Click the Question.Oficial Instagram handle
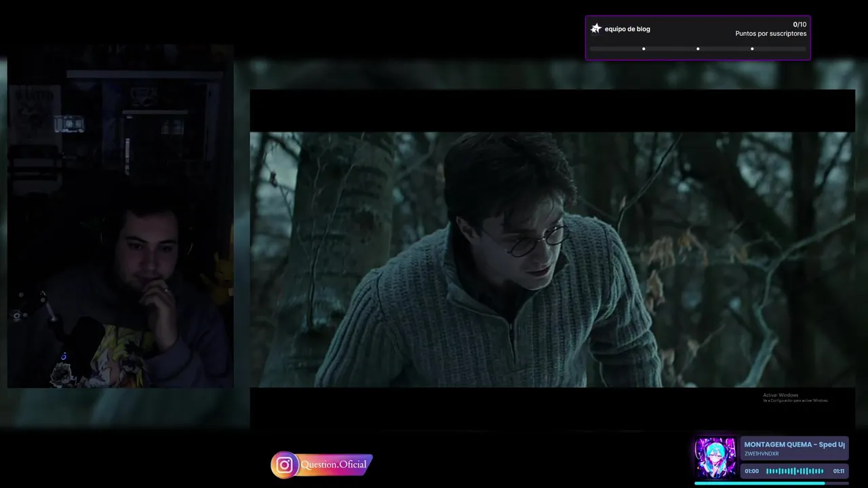 tap(334, 464)
